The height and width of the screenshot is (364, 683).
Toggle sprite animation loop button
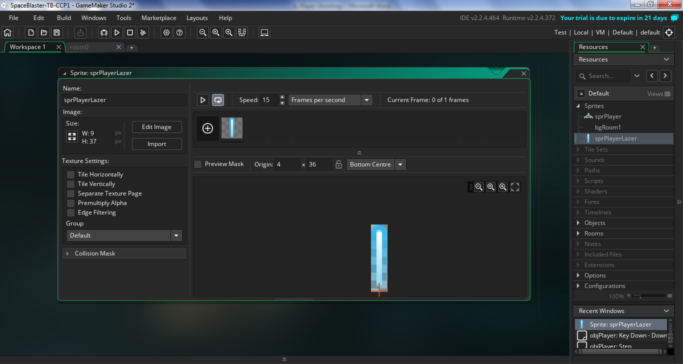(x=218, y=100)
